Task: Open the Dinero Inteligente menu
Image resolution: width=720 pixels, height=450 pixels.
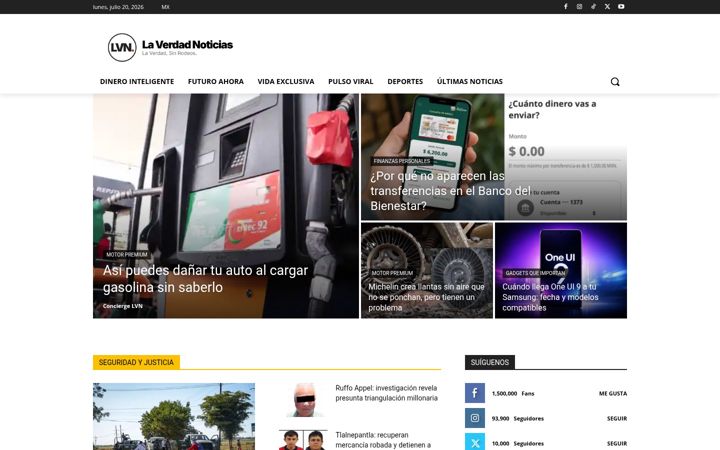Action: [137, 81]
